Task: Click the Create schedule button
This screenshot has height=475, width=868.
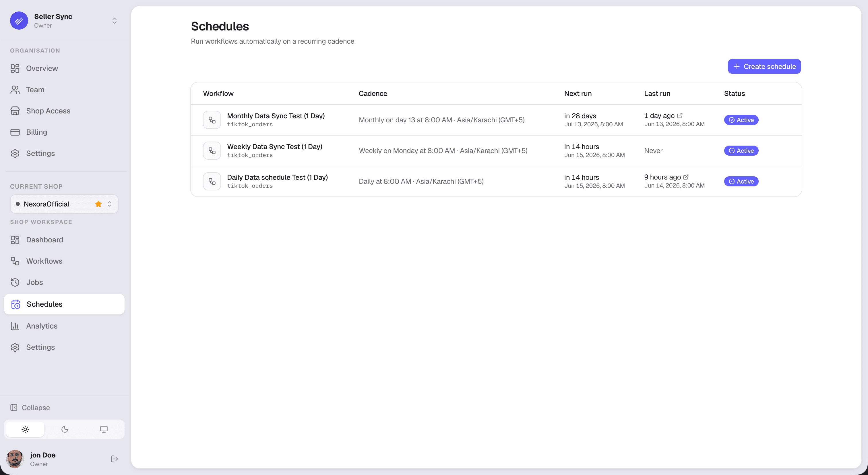Action: click(x=764, y=66)
